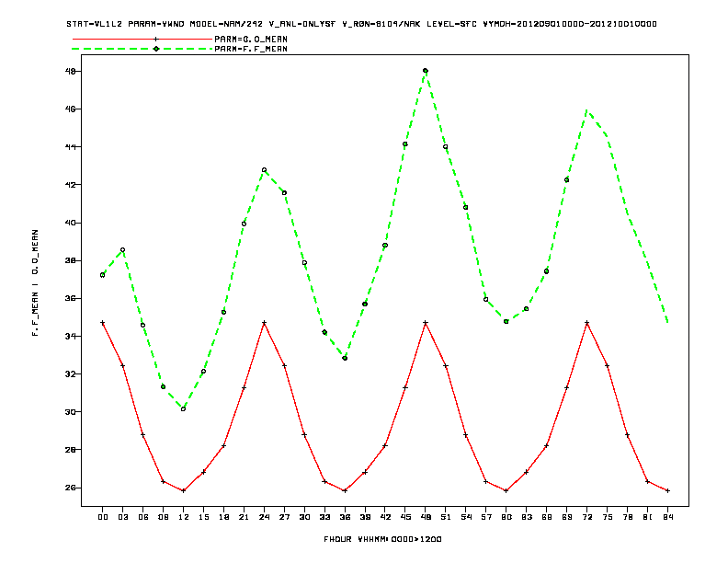
Task: Click the green peak marker at hour 48
Action: [426, 71]
